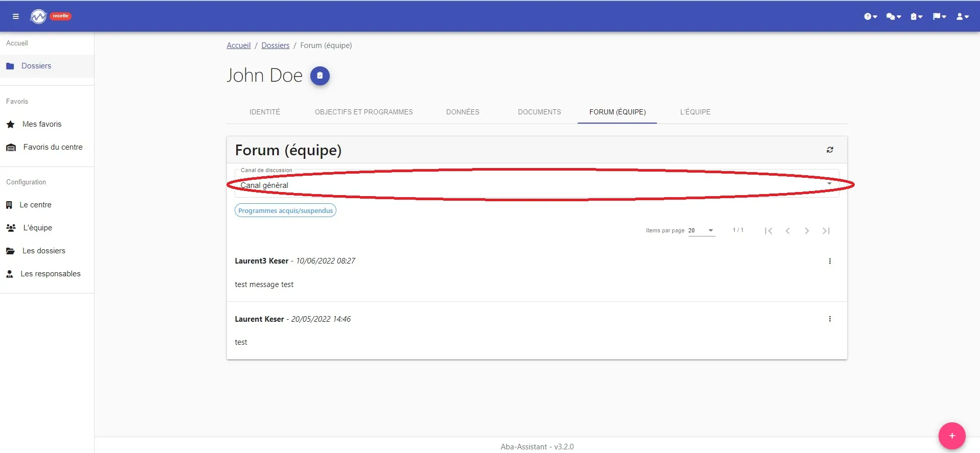Open Dossiers in the sidebar

point(47,66)
